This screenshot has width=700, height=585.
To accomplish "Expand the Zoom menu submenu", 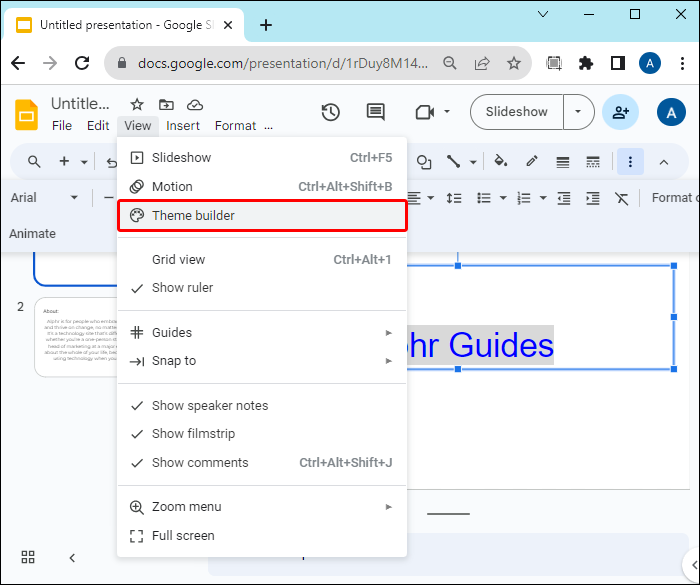I will [262, 507].
